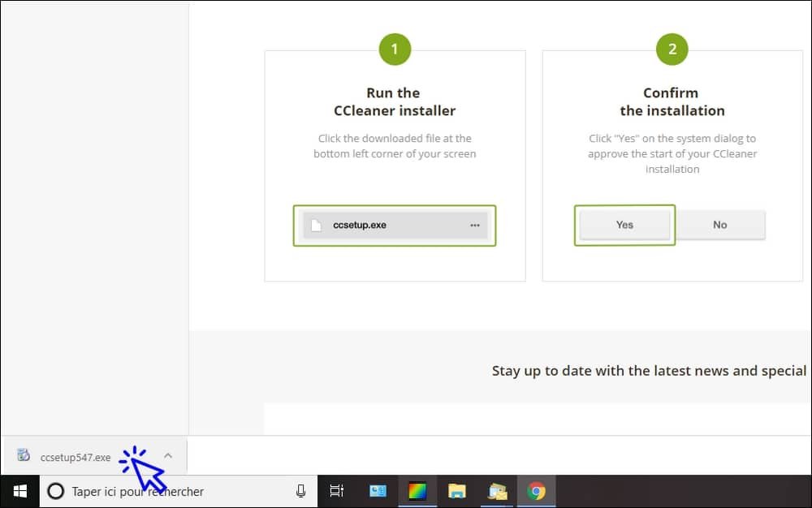The width and height of the screenshot is (812, 508).
Task: Click the Yes button in confirm illustration
Action: (x=624, y=225)
